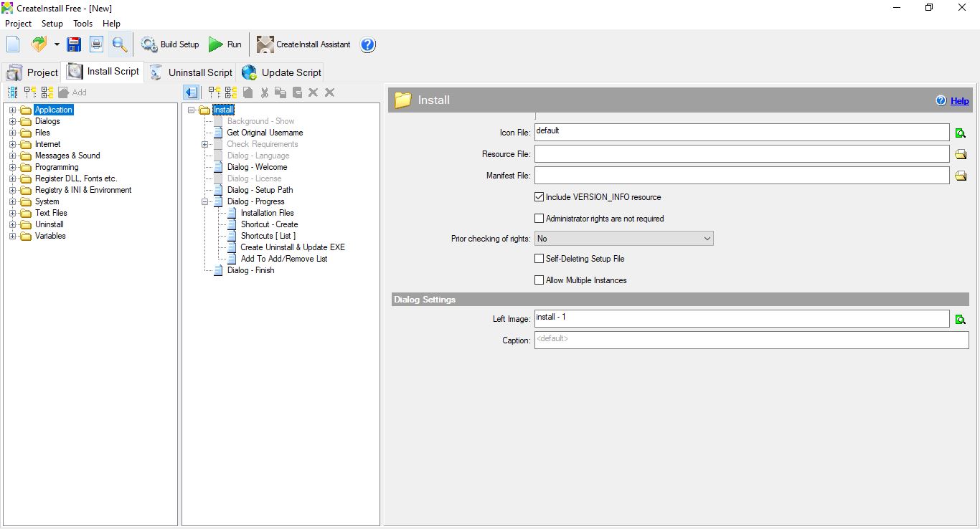Click into the Resource File field
Viewport: 980px width, 529px height.
(x=742, y=154)
